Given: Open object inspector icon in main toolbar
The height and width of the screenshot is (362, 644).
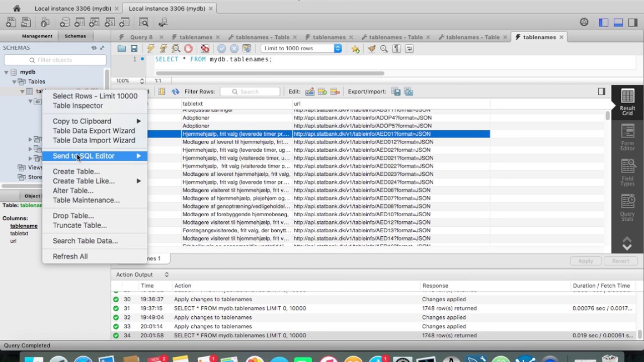Looking at the screenshot, I should click(45, 22).
